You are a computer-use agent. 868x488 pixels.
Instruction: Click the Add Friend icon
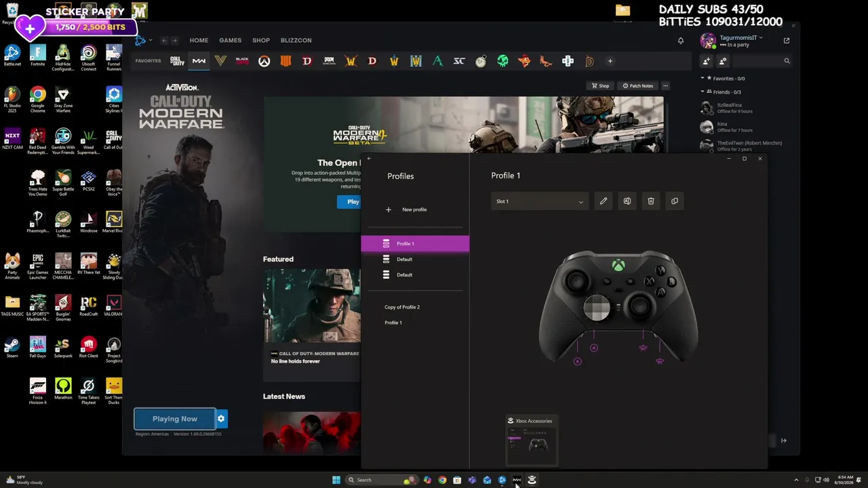point(707,61)
